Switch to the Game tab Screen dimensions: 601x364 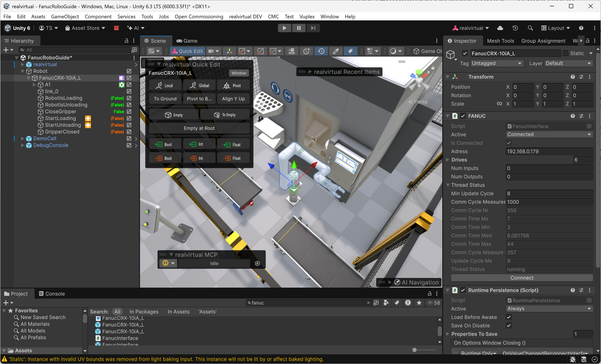(187, 41)
